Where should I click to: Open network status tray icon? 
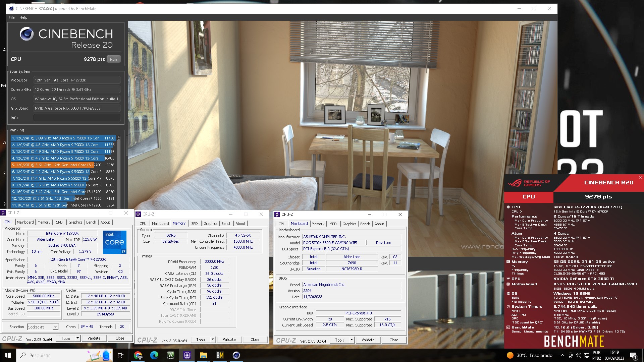click(x=587, y=355)
